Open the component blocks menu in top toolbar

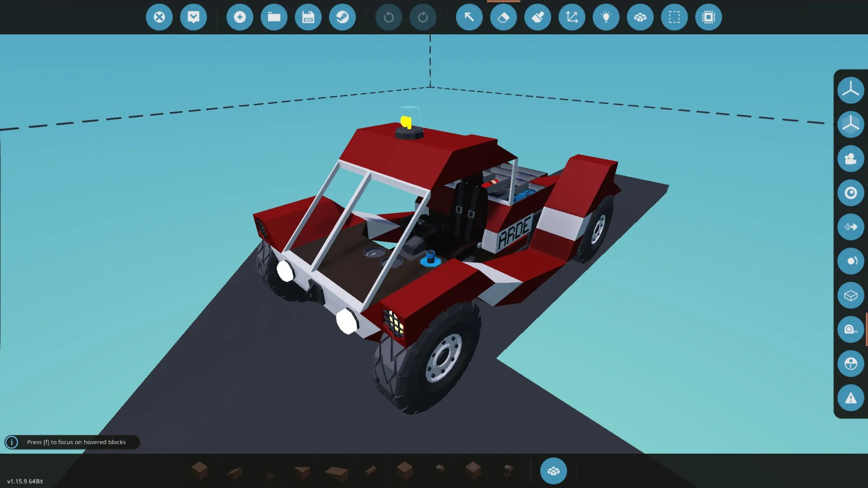640,17
